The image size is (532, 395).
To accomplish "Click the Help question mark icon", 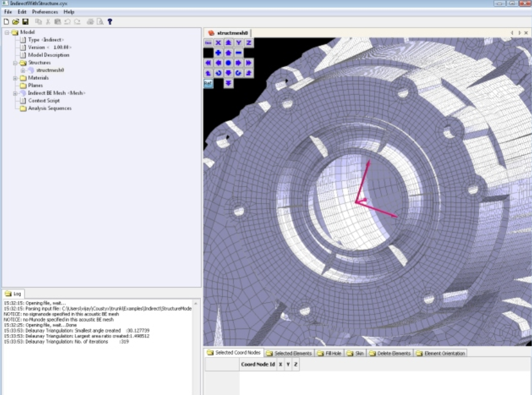I will tap(110, 22).
